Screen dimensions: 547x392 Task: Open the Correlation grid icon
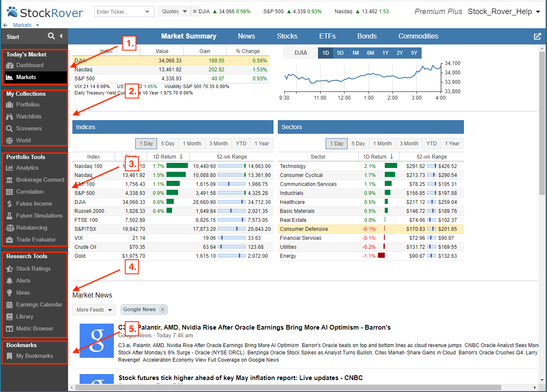[x=9, y=192]
